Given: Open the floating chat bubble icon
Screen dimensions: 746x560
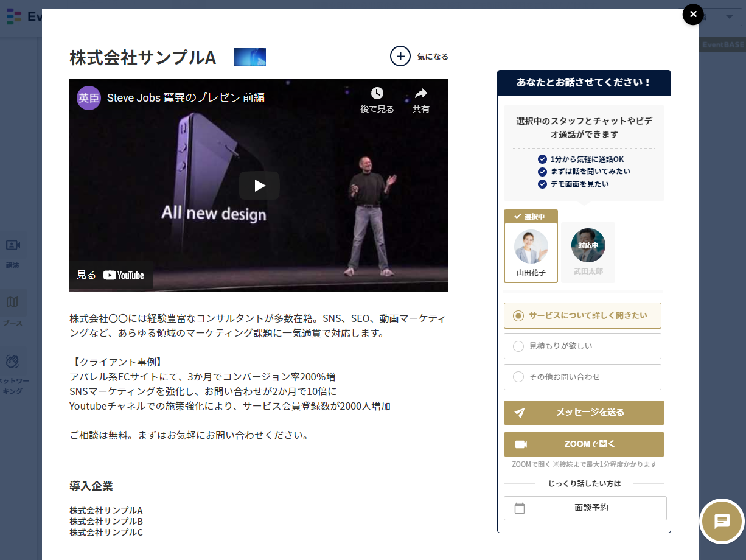Looking at the screenshot, I should pyautogui.click(x=722, y=521).
